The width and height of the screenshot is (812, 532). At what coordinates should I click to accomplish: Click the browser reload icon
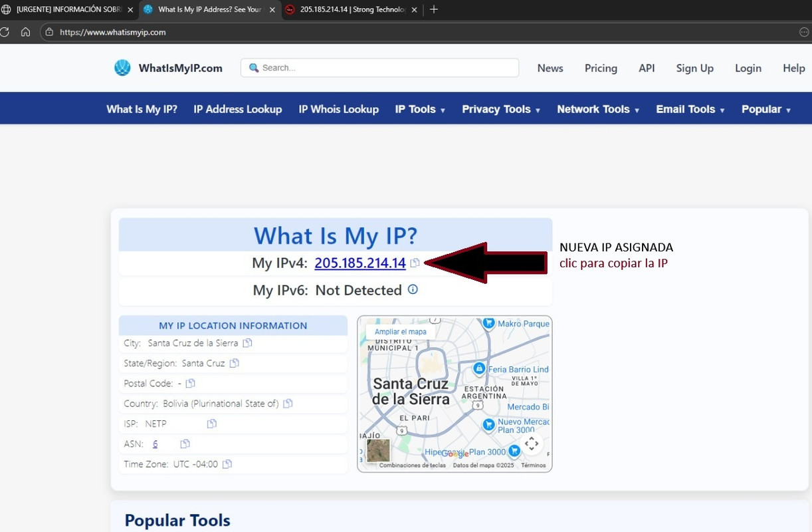4,32
